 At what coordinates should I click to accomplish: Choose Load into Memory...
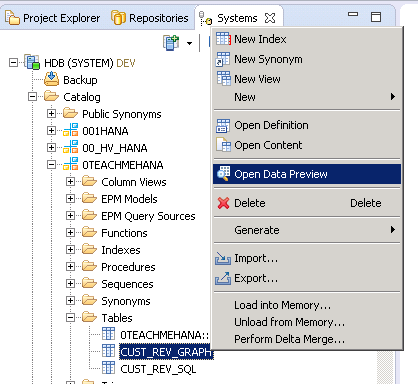click(307, 305)
